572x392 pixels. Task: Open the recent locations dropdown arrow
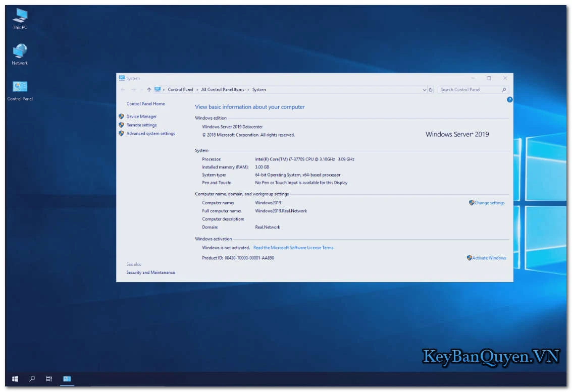tap(141, 90)
